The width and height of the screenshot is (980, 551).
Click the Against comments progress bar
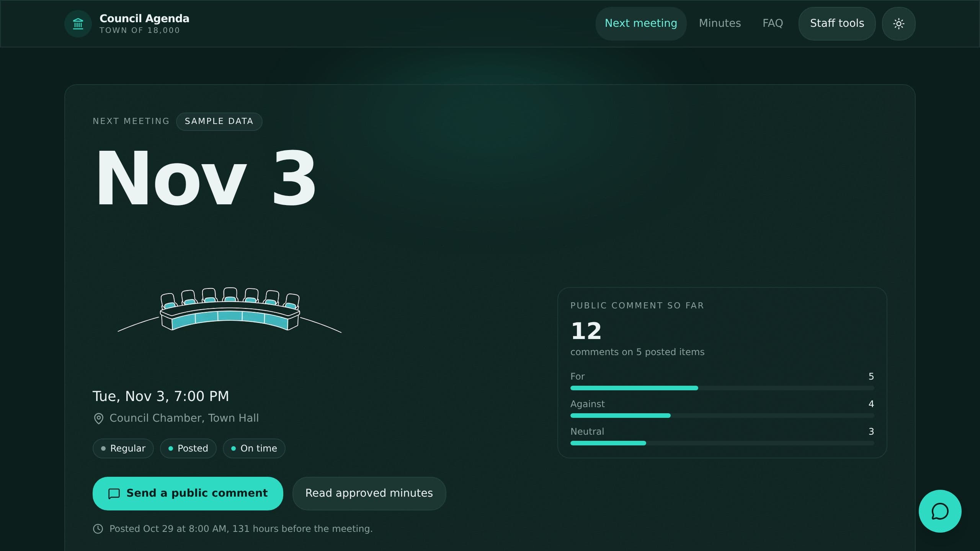(722, 416)
